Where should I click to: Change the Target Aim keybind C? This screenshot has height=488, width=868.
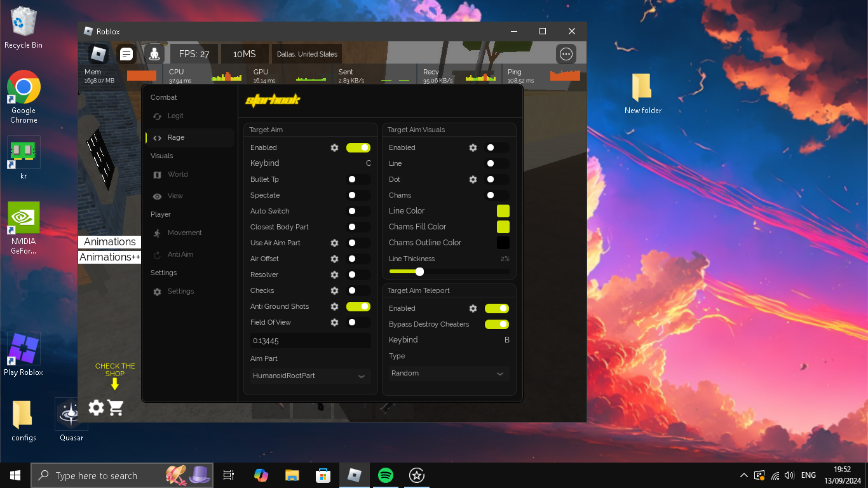tap(369, 163)
